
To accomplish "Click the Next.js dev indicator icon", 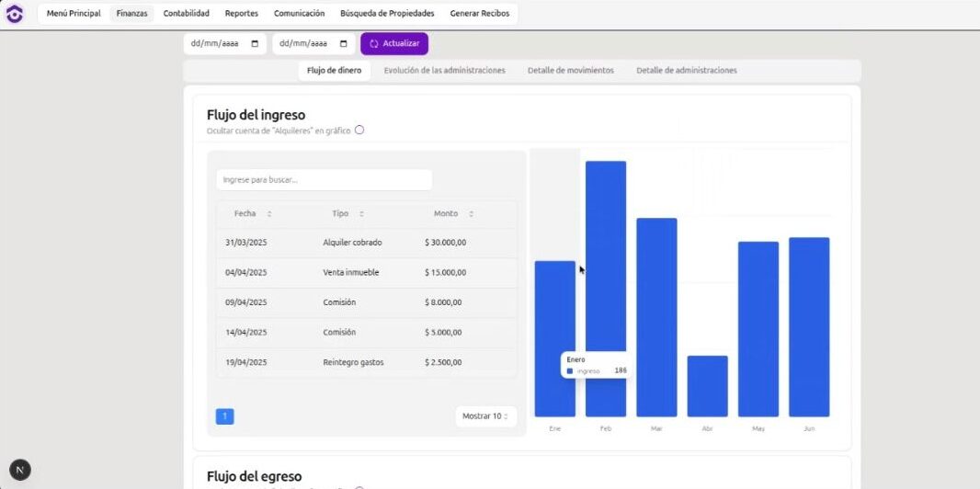I will pos(19,470).
